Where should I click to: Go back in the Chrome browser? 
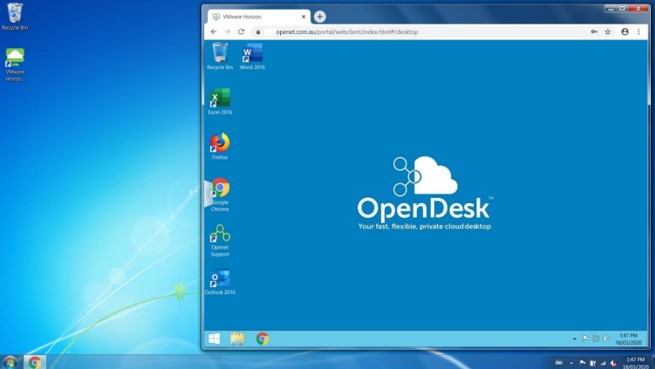(213, 32)
